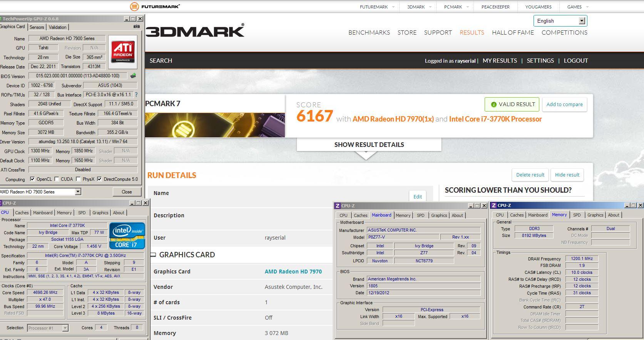Screen dimensions: 644x340
Task: Open AMD Radeon HD 7970 graphics card link
Action: click(293, 271)
